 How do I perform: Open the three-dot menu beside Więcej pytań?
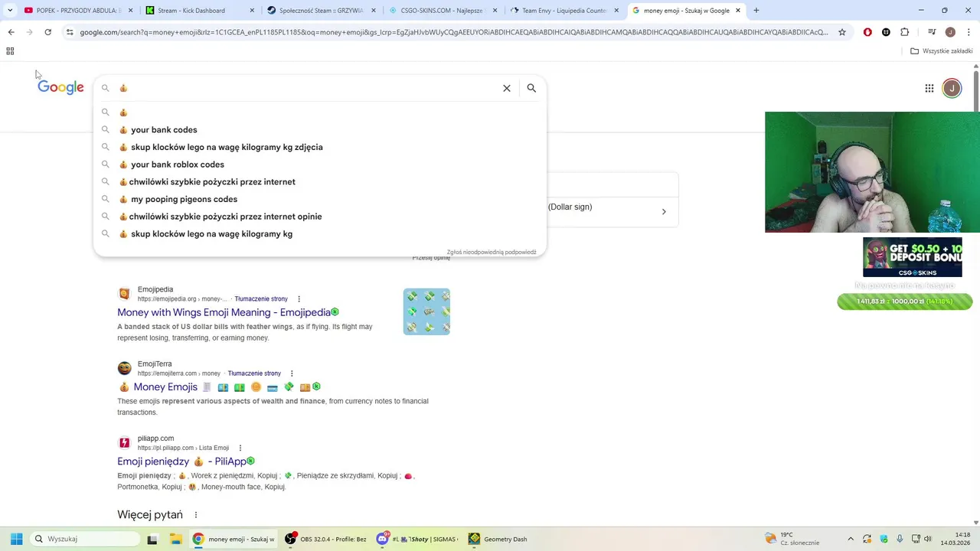(196, 515)
